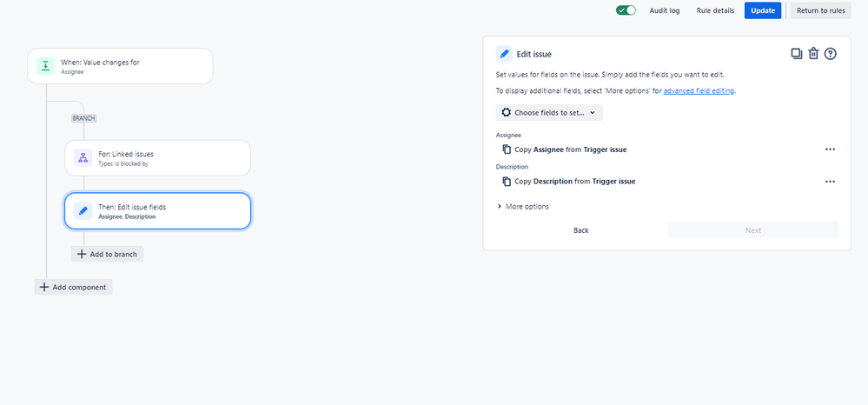Click the Assignee field label in panel
This screenshot has height=405, width=868.
[508, 136]
